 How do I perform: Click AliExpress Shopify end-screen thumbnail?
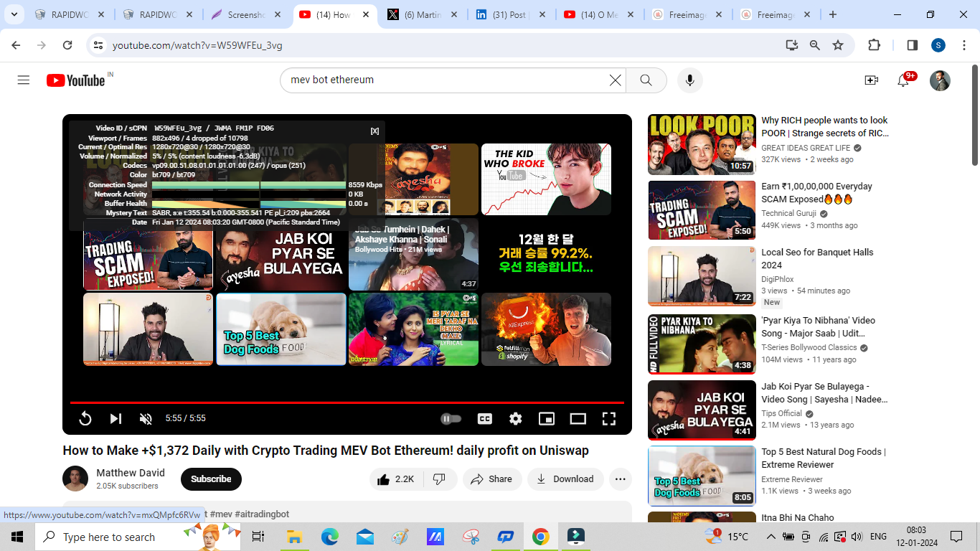pos(546,329)
